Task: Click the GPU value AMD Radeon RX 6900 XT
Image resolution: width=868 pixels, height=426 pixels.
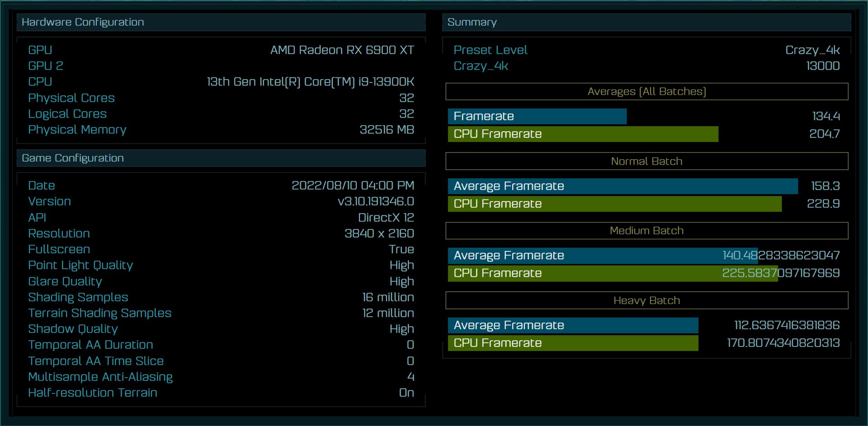Action: tap(342, 50)
